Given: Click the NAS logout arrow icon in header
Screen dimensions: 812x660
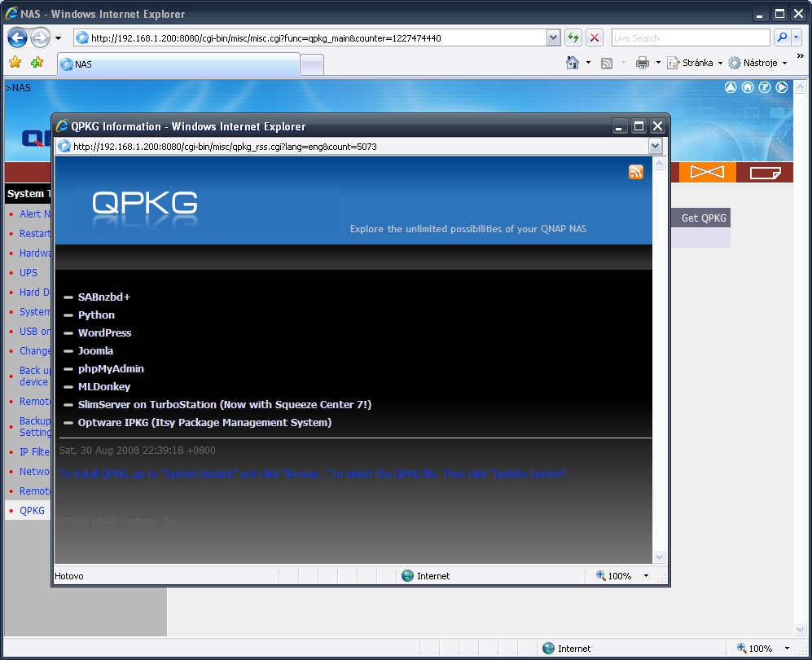Looking at the screenshot, I should coord(781,87).
